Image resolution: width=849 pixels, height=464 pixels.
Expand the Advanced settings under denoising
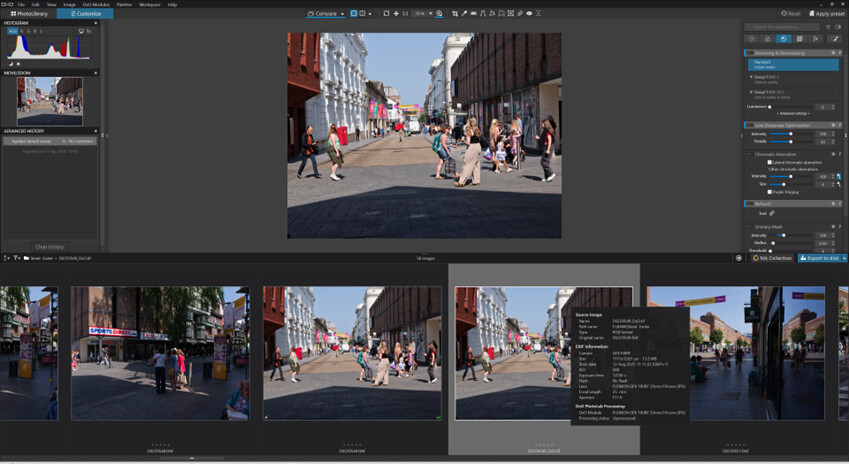click(792, 114)
